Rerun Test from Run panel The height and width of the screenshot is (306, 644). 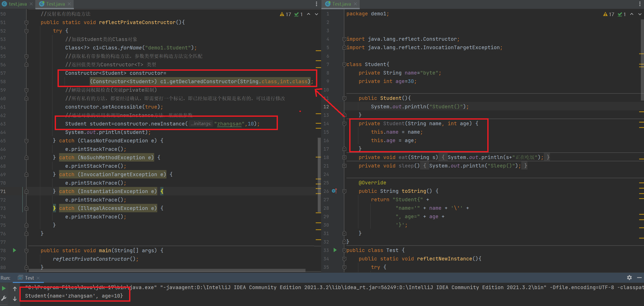(x=4, y=288)
